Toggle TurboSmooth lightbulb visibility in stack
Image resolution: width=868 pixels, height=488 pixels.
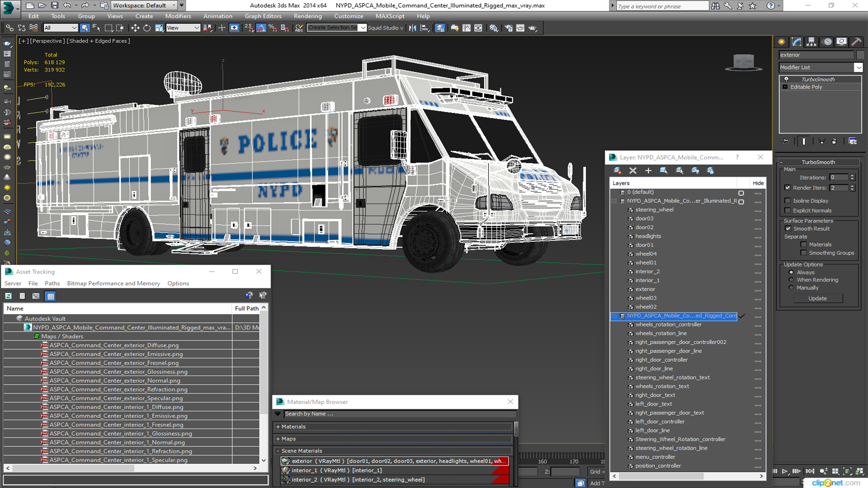pyautogui.click(x=786, y=79)
